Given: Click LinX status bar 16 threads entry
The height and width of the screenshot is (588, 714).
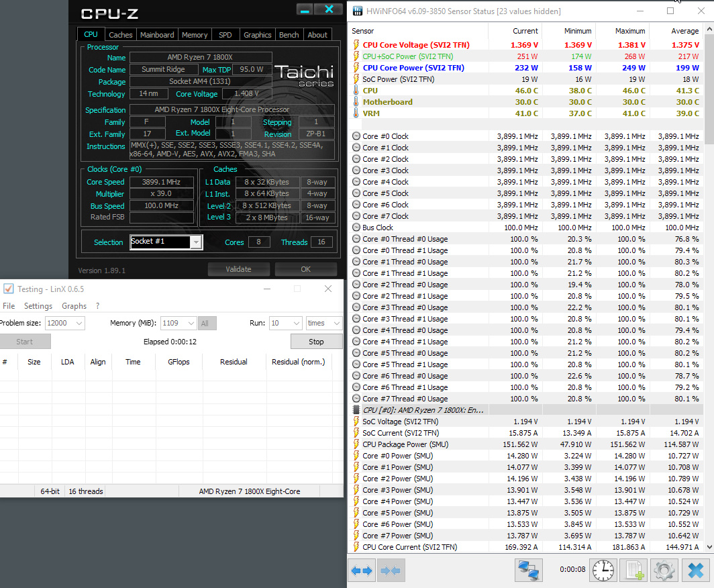Looking at the screenshot, I should tap(86, 491).
